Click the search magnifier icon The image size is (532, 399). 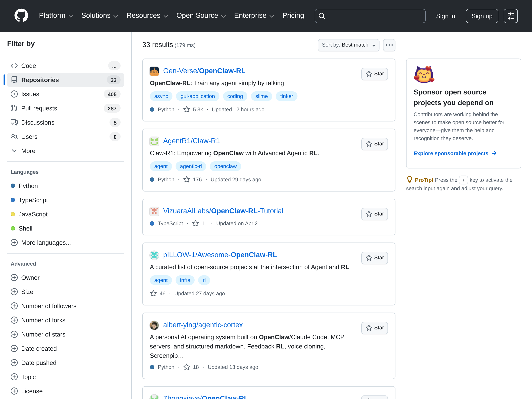coord(322,16)
